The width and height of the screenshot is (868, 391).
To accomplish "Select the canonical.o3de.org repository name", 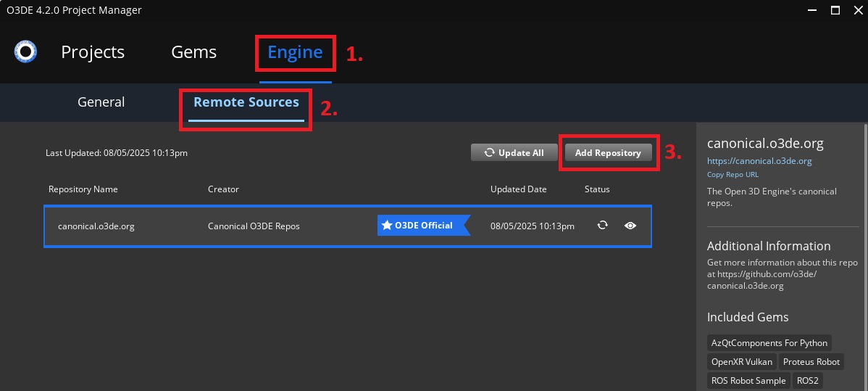I will coord(96,226).
